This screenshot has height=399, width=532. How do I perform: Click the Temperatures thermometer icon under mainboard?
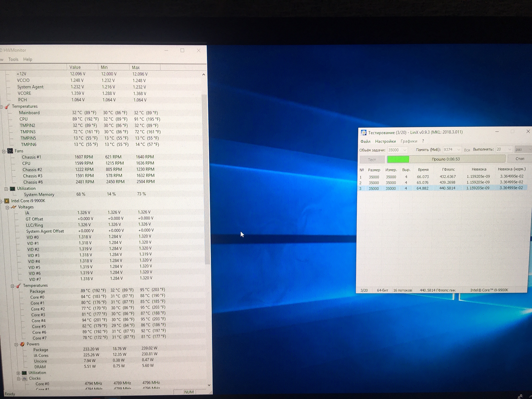click(x=7, y=106)
